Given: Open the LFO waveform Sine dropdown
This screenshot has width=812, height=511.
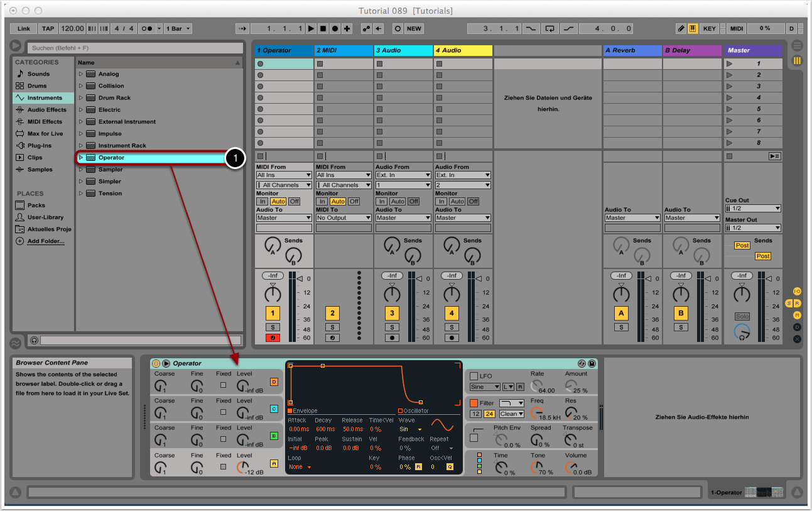Looking at the screenshot, I should pos(485,387).
